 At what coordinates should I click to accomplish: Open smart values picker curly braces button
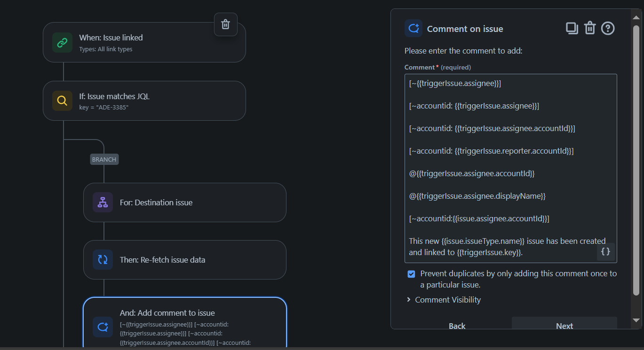(606, 251)
